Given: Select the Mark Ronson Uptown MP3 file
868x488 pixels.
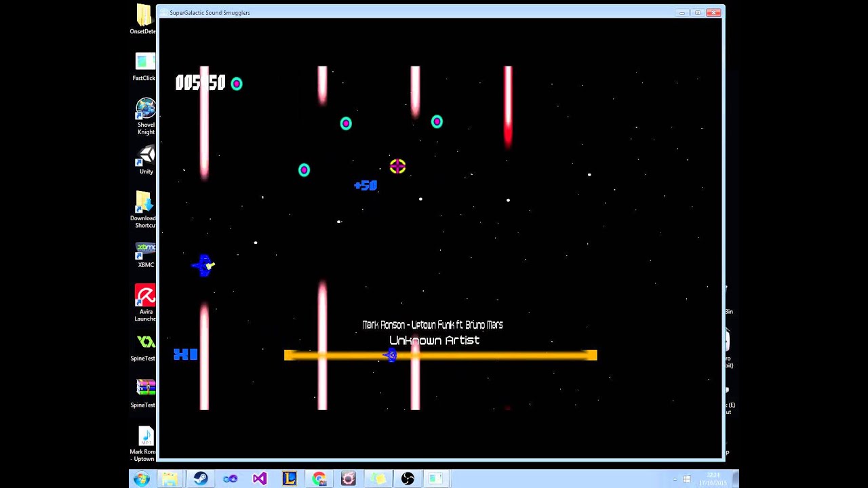Looking at the screenshot, I should click(x=144, y=443).
